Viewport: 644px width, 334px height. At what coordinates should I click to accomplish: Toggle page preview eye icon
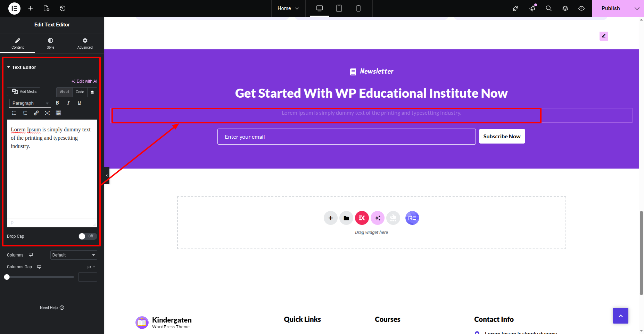pyautogui.click(x=581, y=8)
